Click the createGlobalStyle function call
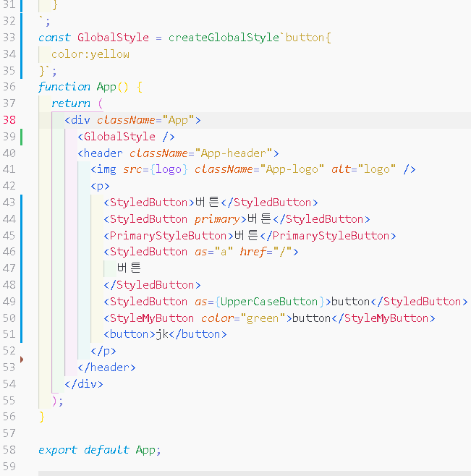This screenshot has width=471, height=476. (x=224, y=38)
